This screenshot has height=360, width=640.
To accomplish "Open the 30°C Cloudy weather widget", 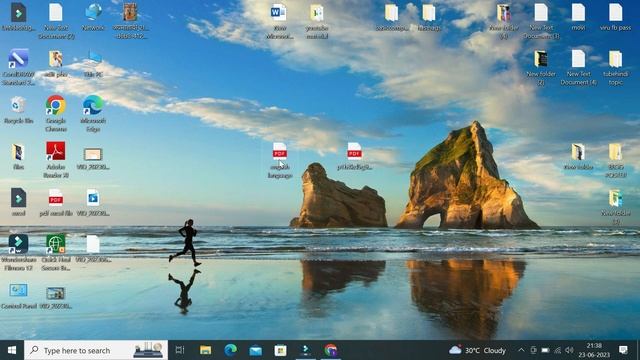I will click(x=478, y=350).
